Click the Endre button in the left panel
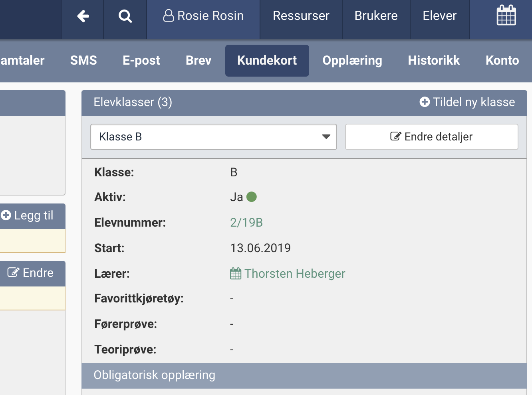Screen dimensions: 532x395 pos(30,273)
